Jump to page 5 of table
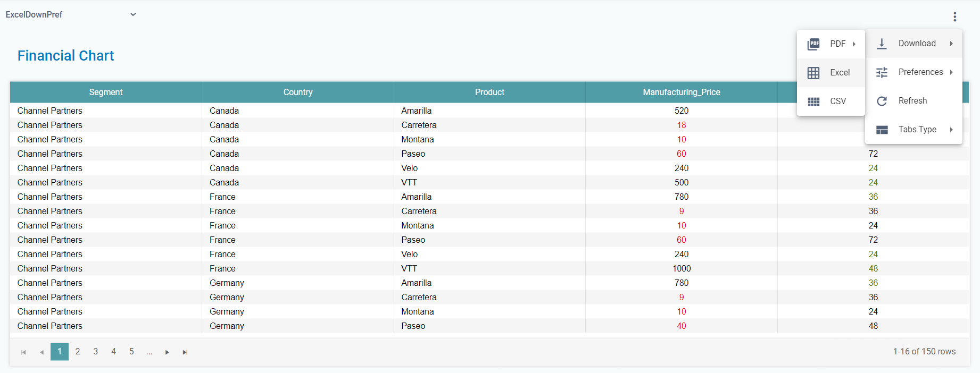 point(131,352)
